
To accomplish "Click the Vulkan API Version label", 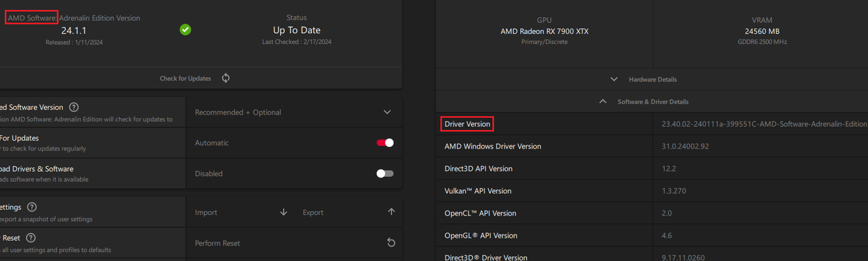I will (x=478, y=191).
